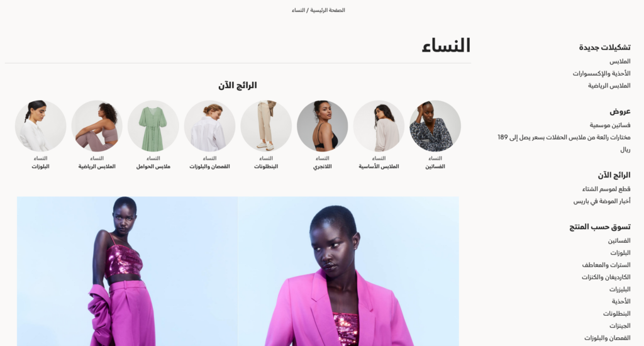Choose the البنطلونات circular category thumbnail
Image resolution: width=644 pixels, height=346 pixels.
266,126
